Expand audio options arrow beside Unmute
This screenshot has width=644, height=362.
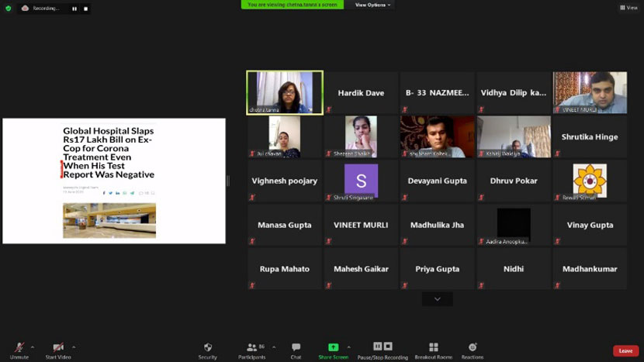(32, 346)
